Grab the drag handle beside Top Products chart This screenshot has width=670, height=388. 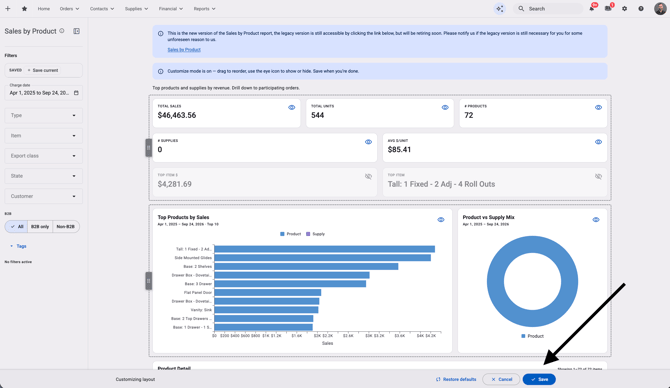(x=149, y=281)
